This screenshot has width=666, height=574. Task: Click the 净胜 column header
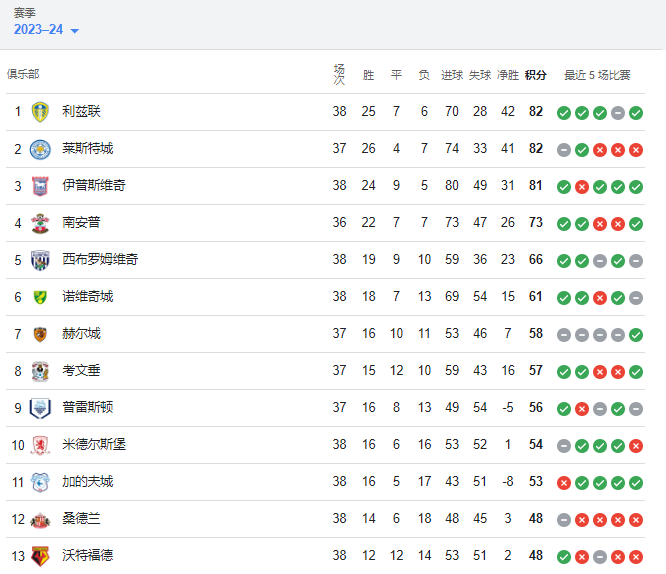(508, 75)
